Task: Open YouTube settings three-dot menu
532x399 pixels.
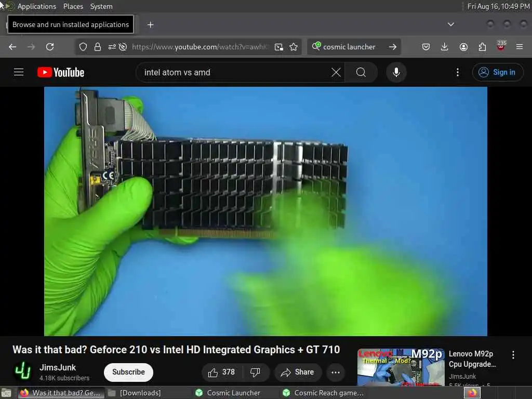Action: point(458,72)
